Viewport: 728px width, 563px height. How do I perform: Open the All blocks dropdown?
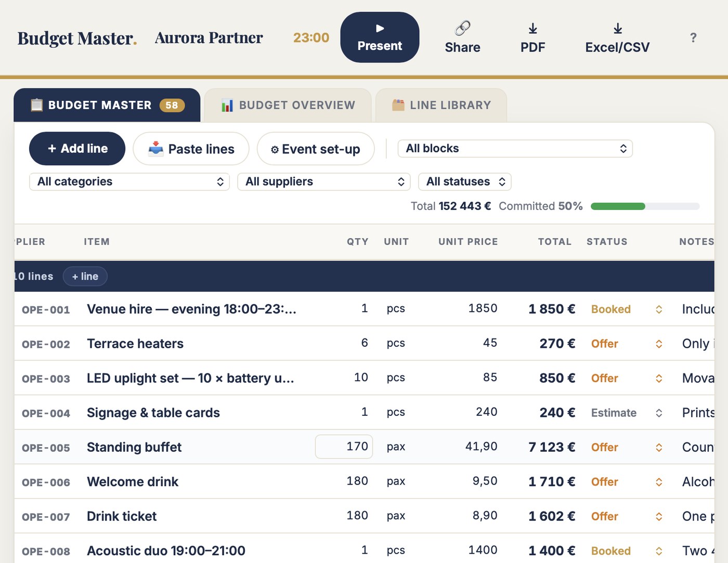[x=515, y=149]
